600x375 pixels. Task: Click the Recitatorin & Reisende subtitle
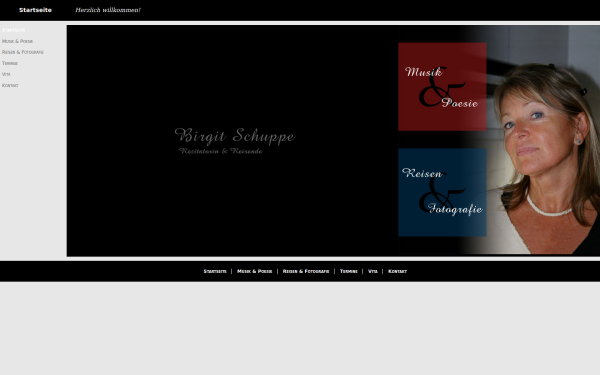click(221, 151)
